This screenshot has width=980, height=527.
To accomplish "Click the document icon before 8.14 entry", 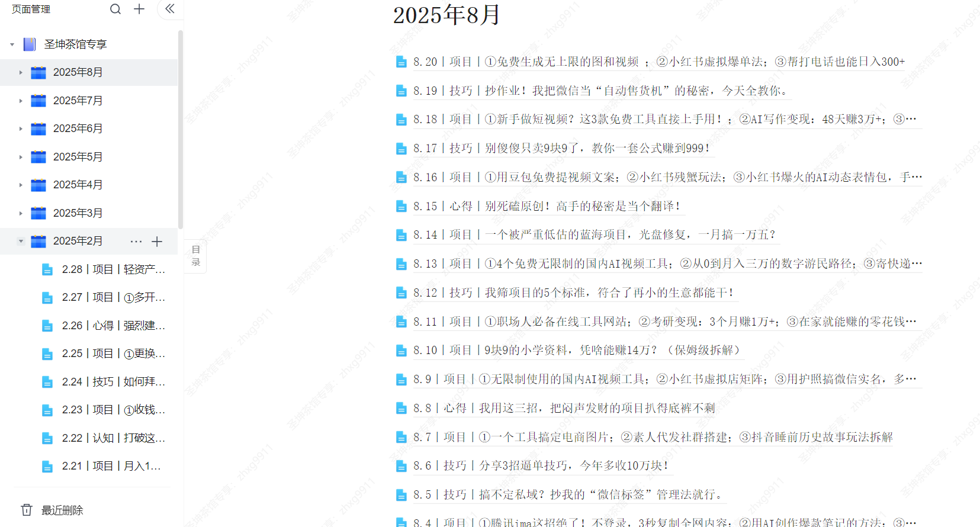I will (401, 235).
